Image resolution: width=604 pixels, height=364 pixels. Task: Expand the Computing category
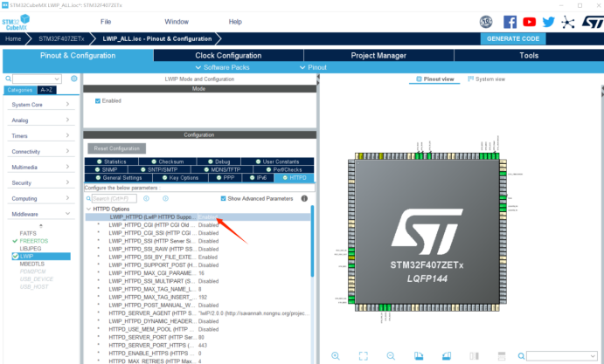(x=40, y=198)
